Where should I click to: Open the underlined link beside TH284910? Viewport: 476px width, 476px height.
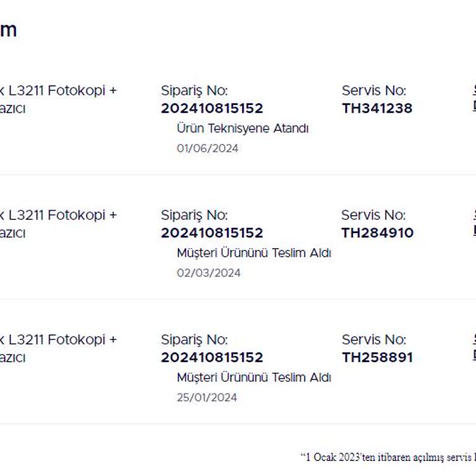coord(474,230)
